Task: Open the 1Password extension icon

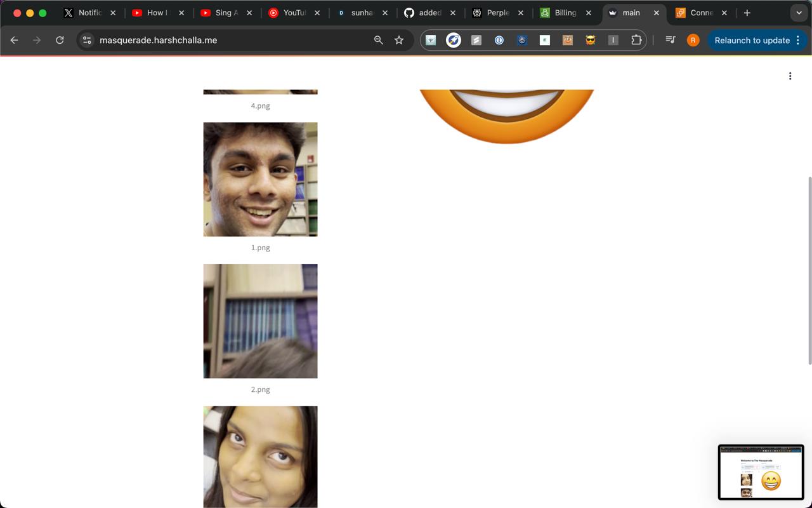Action: pyautogui.click(x=499, y=40)
